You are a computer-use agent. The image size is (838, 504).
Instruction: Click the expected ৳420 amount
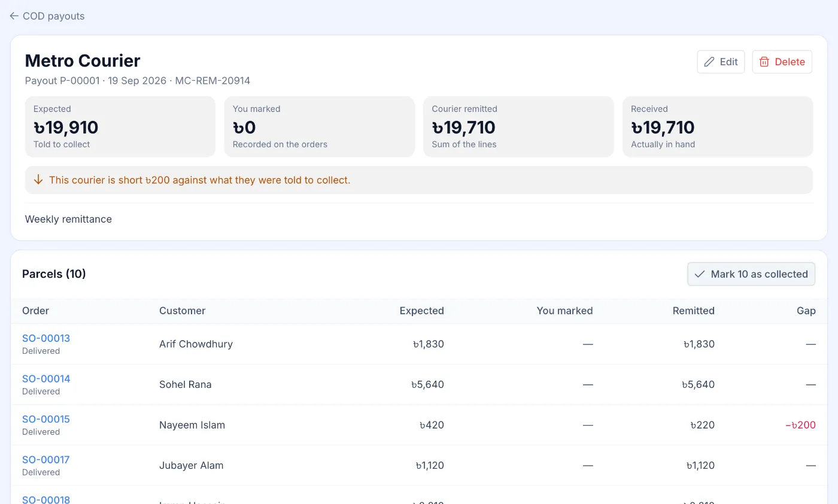[432, 425]
